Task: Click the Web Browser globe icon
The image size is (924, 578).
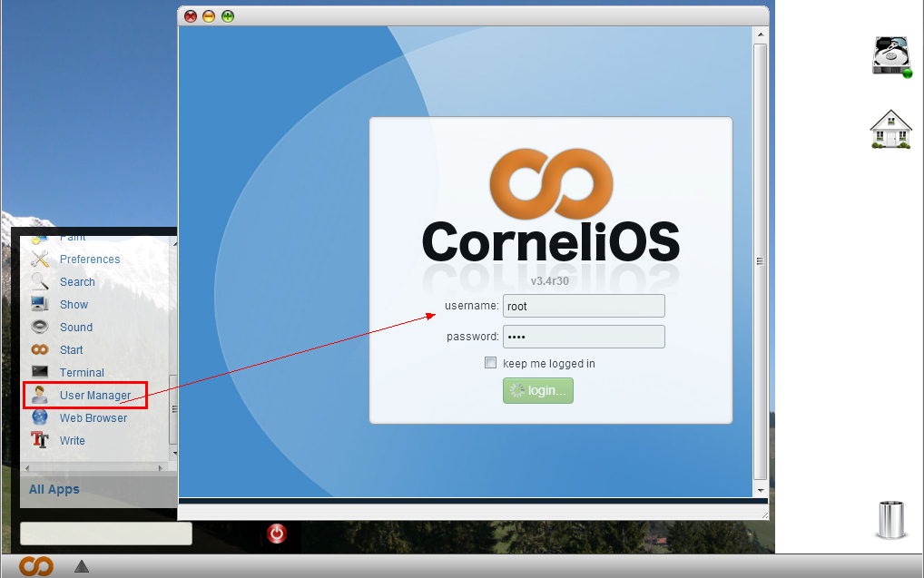Action: click(40, 417)
